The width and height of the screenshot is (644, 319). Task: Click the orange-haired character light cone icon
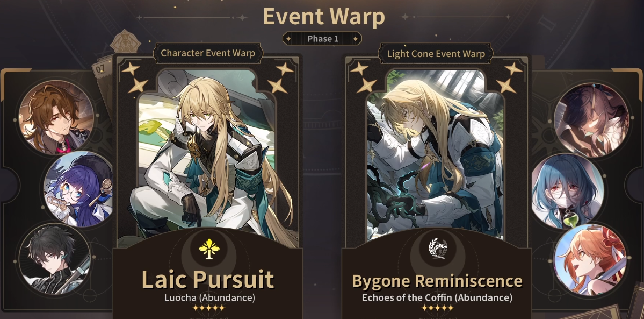click(x=590, y=260)
